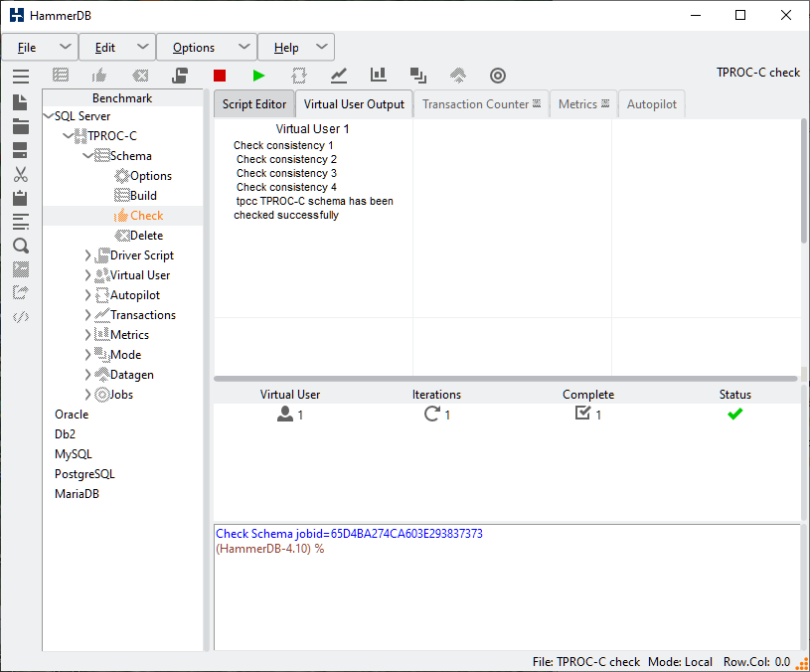
Task: Collapse the TPROC-C tree node
Action: (x=69, y=136)
